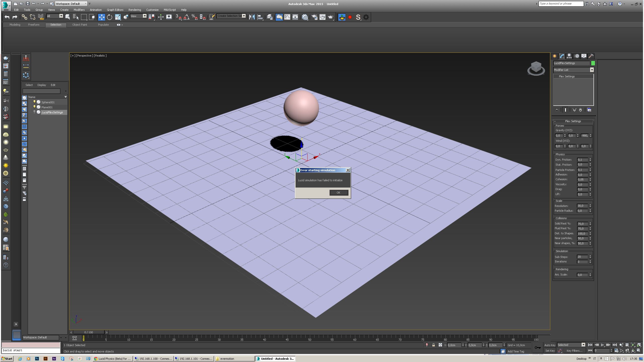644x362 pixels.
Task: Click the Select and Link icon
Action: coord(24,17)
